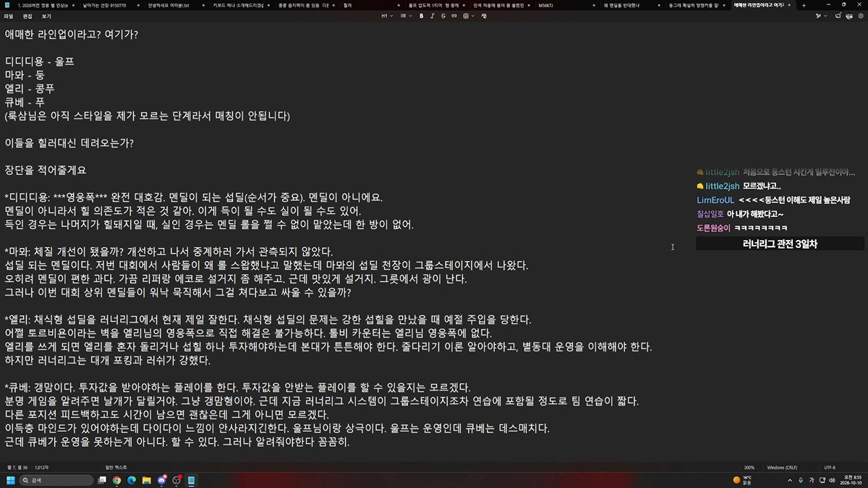This screenshot has width=868, height=488.
Task: Toggle bold formatting in Notepad toolbar
Action: tap(421, 15)
